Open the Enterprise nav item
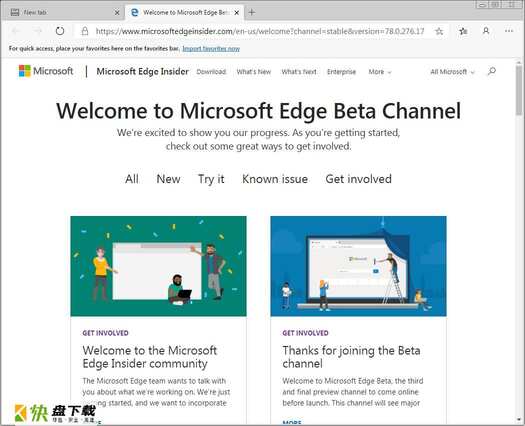525x426 pixels. pyautogui.click(x=342, y=72)
